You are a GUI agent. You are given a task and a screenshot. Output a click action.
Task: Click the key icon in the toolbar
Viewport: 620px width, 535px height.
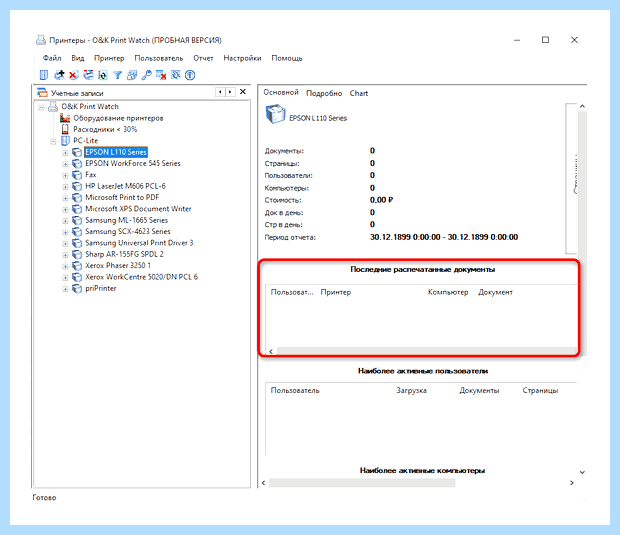pos(146,75)
